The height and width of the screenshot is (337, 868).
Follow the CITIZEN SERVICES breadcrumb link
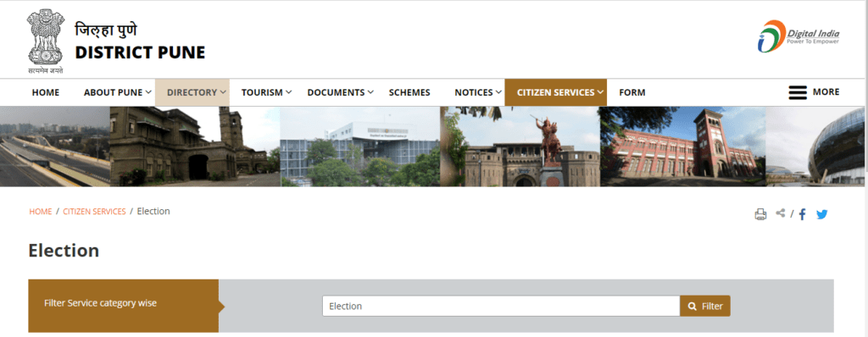(94, 212)
